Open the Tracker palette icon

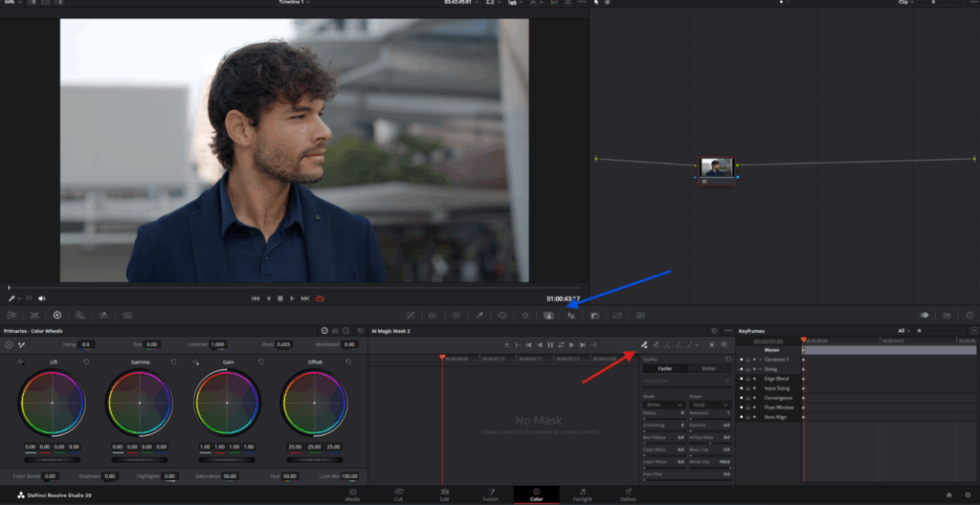[525, 316]
